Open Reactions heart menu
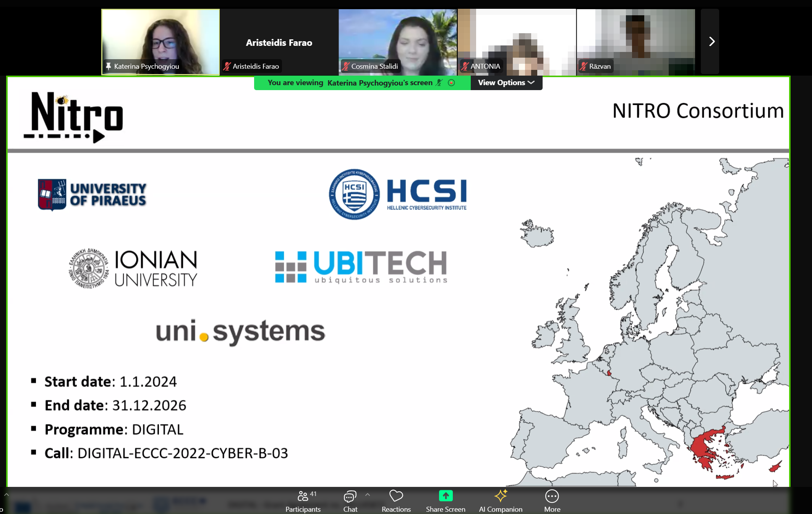The width and height of the screenshot is (812, 514). 396,501
